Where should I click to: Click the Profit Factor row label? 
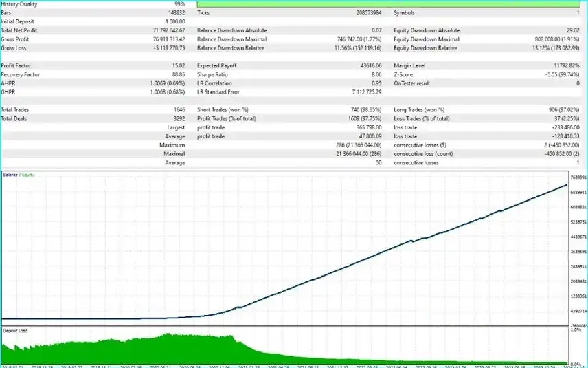16,66
